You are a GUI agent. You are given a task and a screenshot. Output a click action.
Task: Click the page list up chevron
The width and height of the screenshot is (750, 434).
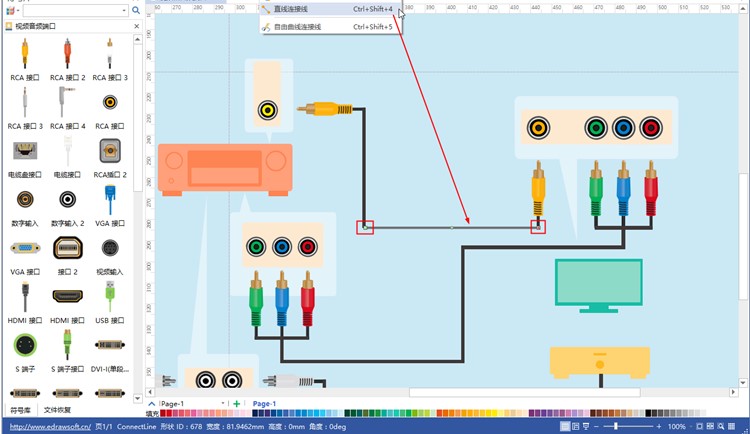coord(152,404)
